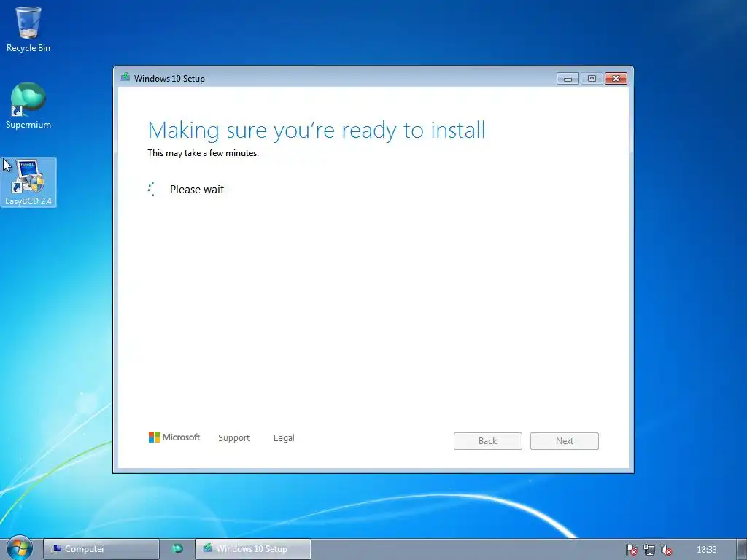747x560 pixels.
Task: Click the 'Please wait' status text
Action: (x=197, y=190)
